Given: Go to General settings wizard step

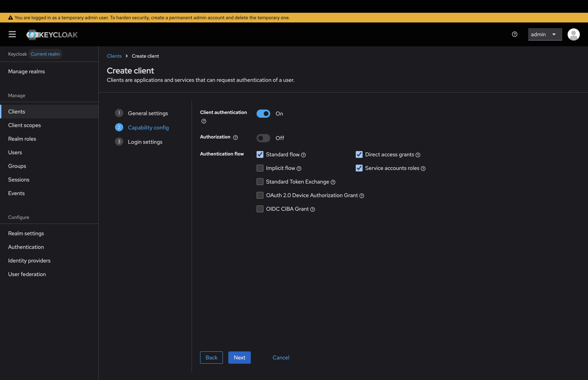Looking at the screenshot, I should pos(141,113).
